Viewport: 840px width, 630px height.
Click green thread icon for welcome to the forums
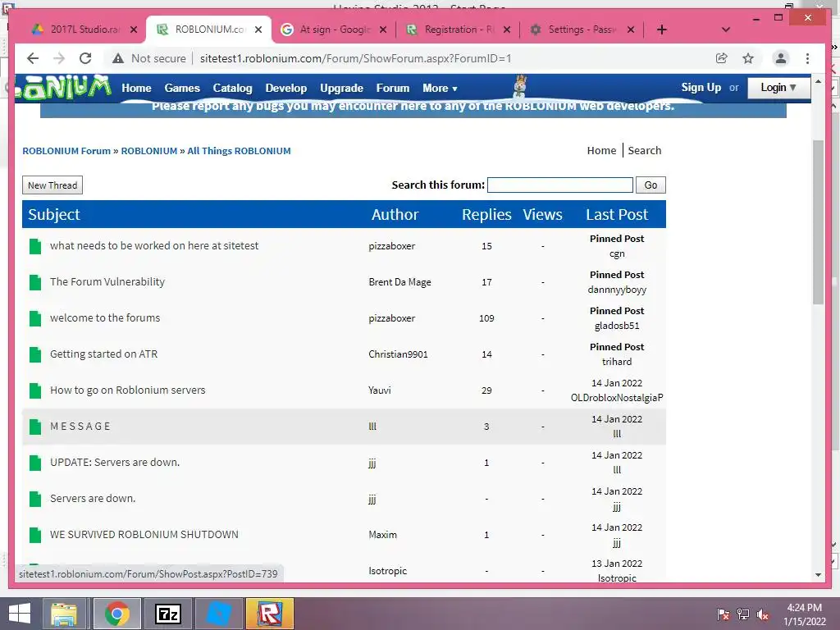35,318
